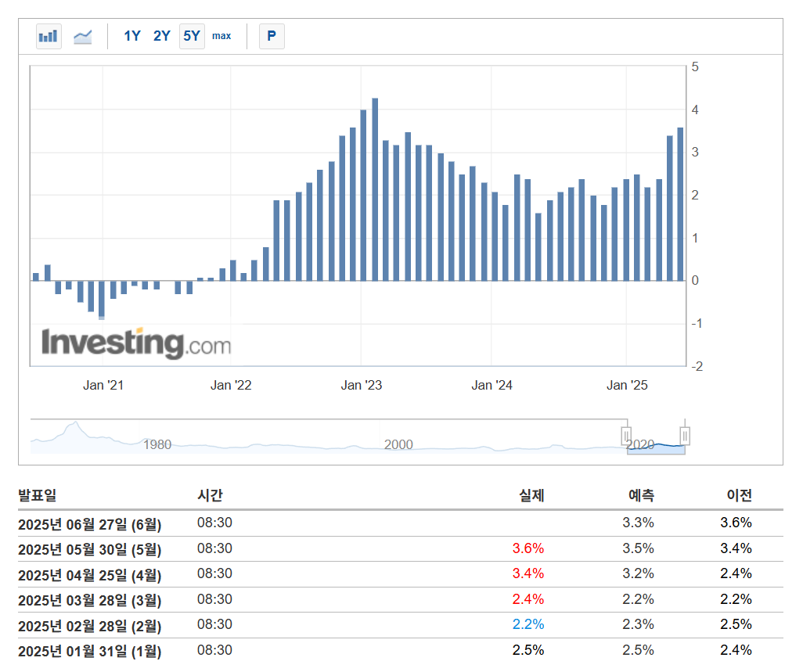Image resolution: width=785 pixels, height=672 pixels.
Task: Click the lowest negative bar near Jan '21
Action: click(102, 300)
